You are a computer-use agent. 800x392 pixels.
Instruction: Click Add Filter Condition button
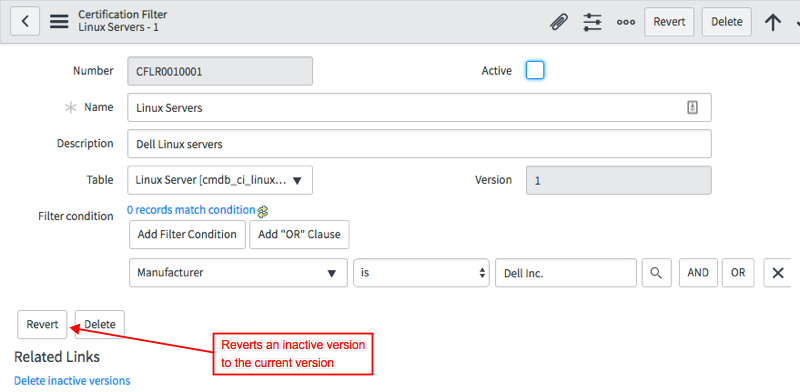point(187,234)
